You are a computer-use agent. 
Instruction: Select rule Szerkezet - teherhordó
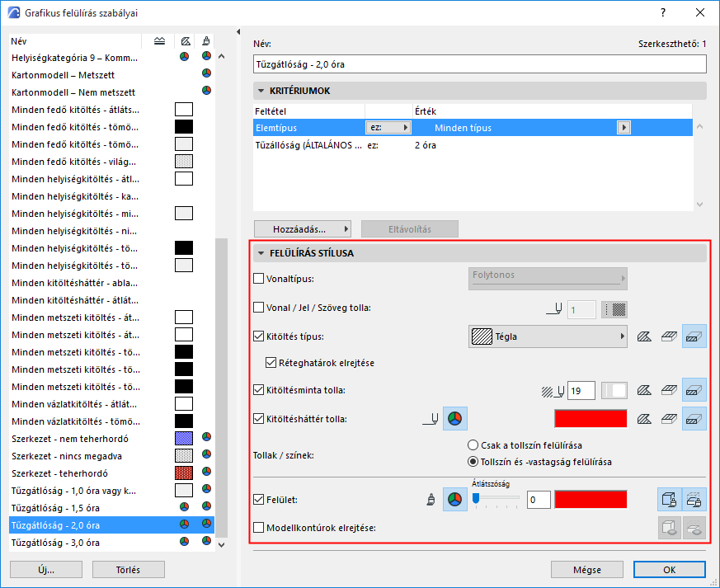(x=111, y=473)
